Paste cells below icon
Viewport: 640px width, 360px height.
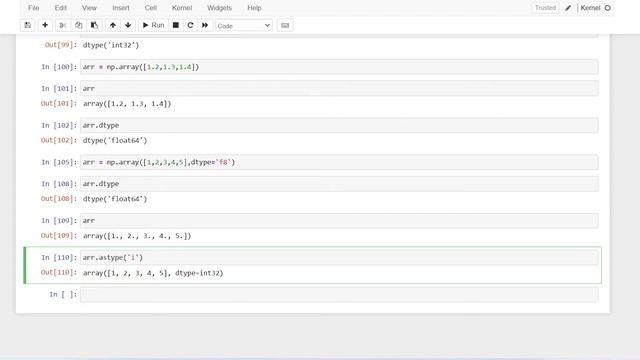[x=94, y=25]
